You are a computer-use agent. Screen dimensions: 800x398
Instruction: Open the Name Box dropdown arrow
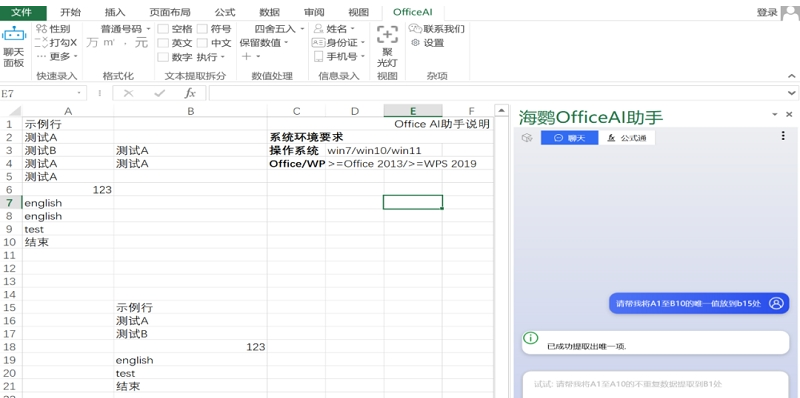coord(79,93)
